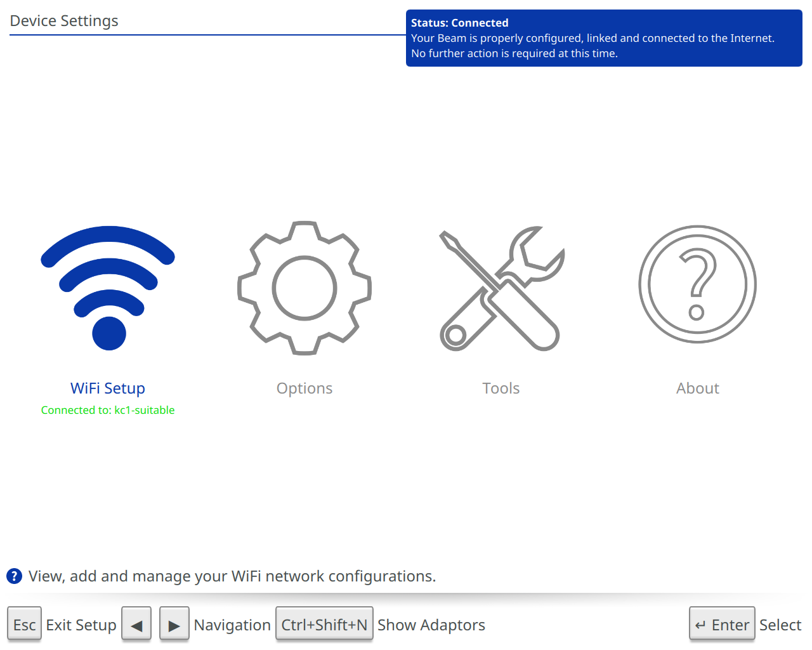Open the Options gear icon
The width and height of the screenshot is (812, 650).
coord(304,288)
